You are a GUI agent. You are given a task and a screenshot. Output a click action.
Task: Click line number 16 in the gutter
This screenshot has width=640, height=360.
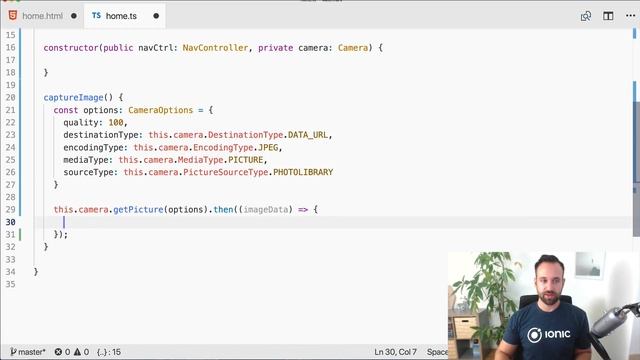[11, 48]
